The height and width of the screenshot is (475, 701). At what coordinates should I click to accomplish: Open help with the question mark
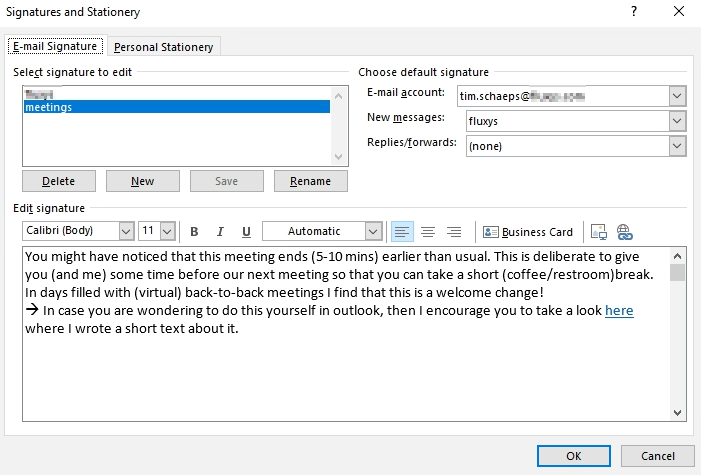634,11
